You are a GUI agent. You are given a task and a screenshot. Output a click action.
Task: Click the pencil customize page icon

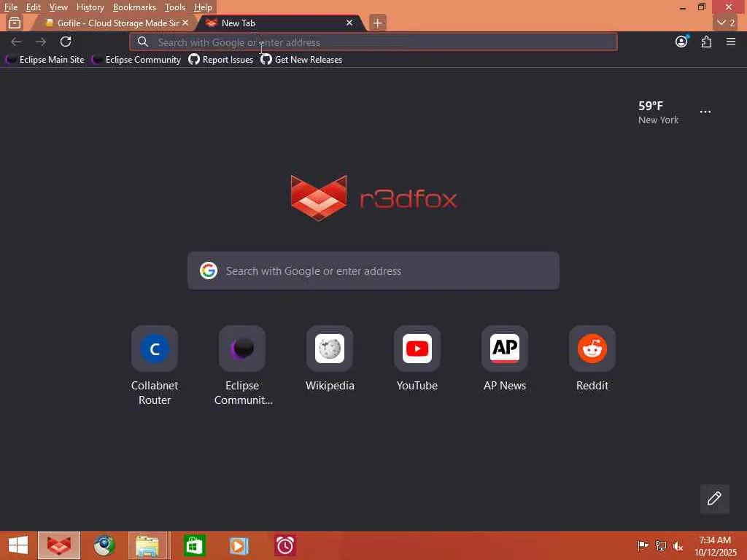(714, 499)
